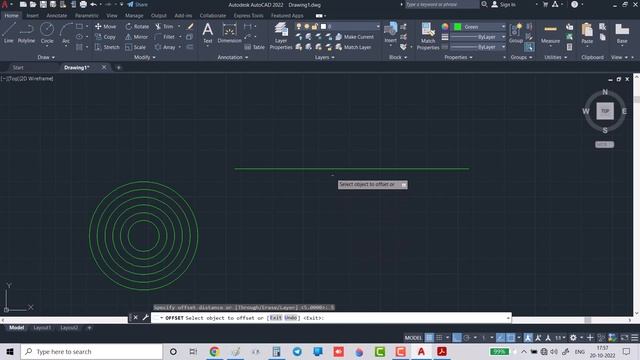Click Sign In
This screenshot has width=640, height=360.
[x=504, y=4]
